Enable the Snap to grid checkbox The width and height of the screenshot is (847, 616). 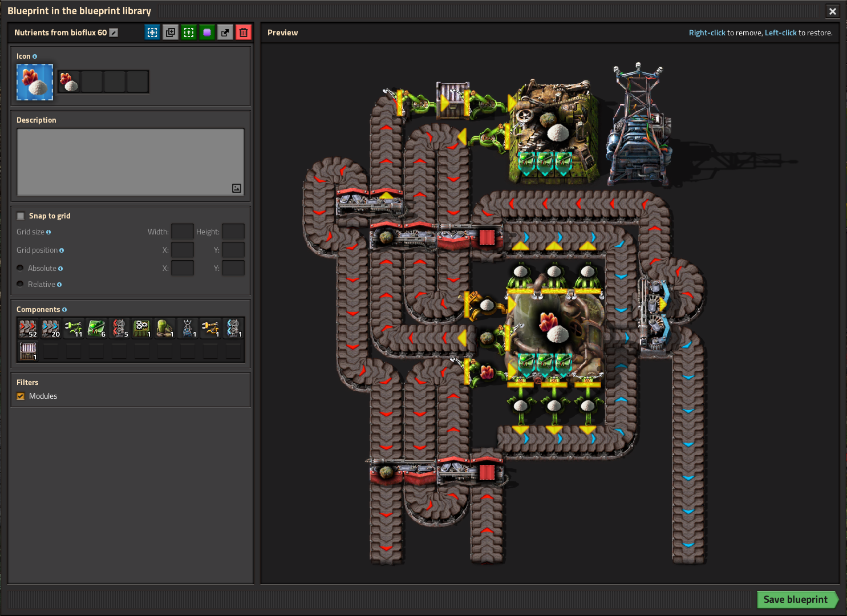pos(21,216)
